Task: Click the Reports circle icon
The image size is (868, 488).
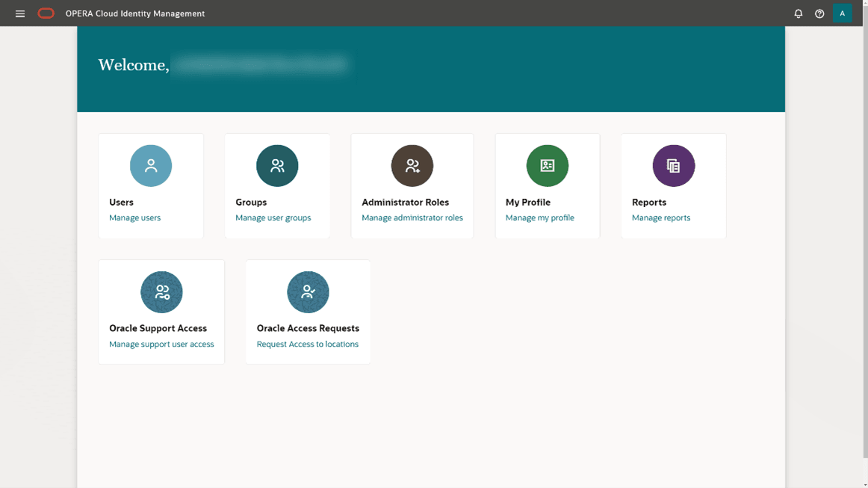Action: [x=674, y=166]
